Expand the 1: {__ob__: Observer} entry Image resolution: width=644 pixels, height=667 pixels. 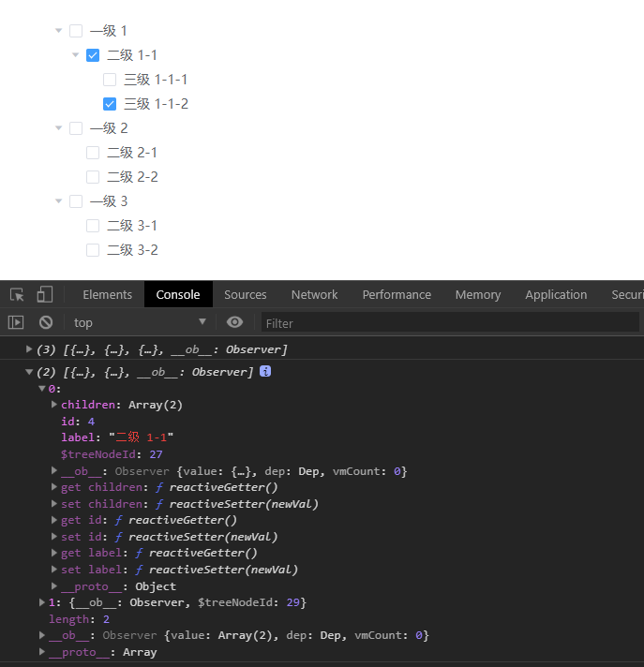coord(41,602)
